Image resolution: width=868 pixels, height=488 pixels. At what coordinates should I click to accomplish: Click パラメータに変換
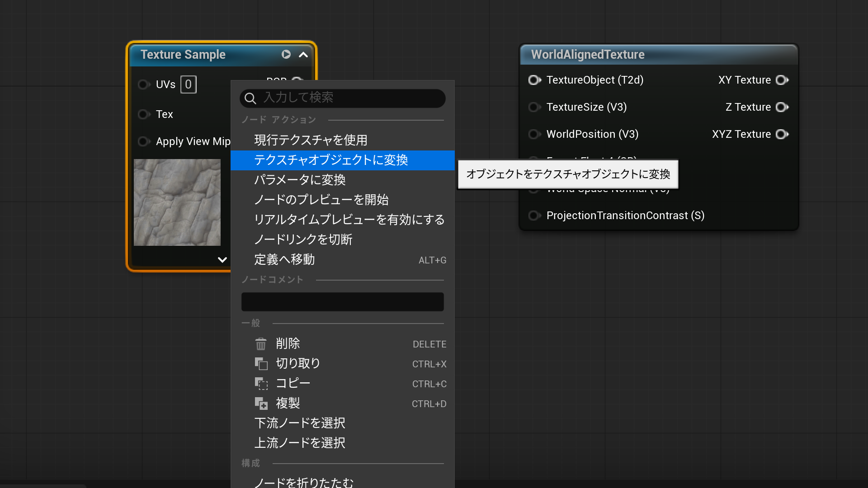(300, 179)
